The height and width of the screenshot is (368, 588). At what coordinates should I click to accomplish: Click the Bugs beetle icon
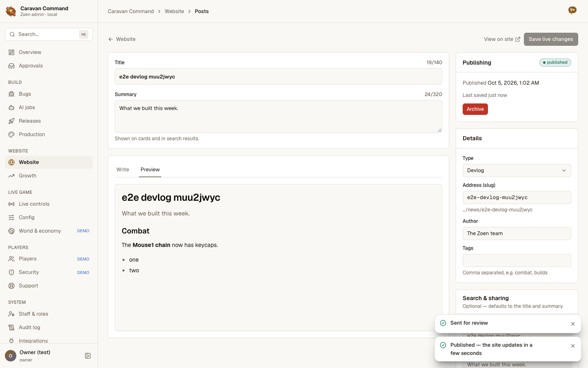tap(11, 94)
